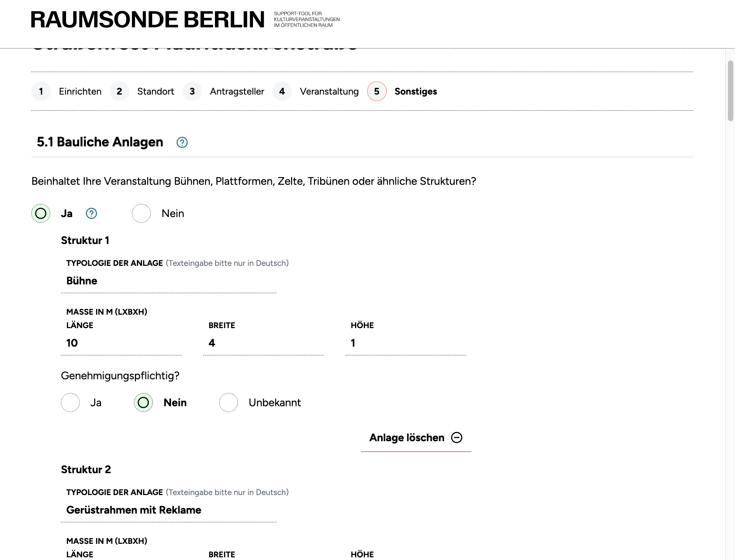Switch to Antragsteller step

[x=237, y=91]
